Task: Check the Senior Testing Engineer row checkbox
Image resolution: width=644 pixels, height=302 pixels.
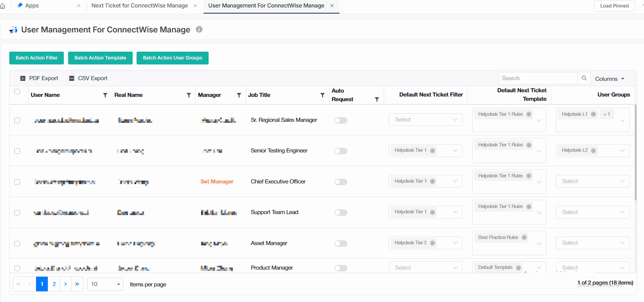Action: click(x=17, y=151)
